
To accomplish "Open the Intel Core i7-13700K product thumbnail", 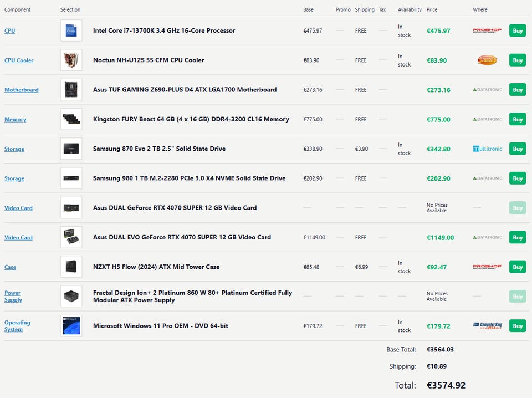I will coord(71,30).
